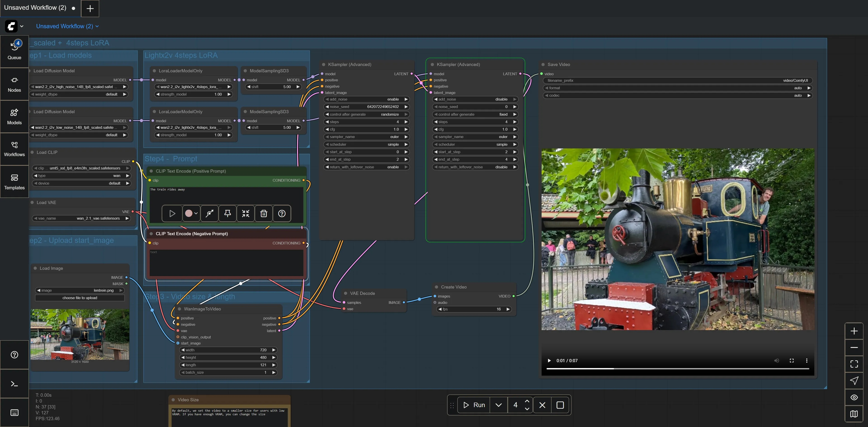Open the Save Video codec dropdown
This screenshot has width=868, height=427.
[678, 95]
